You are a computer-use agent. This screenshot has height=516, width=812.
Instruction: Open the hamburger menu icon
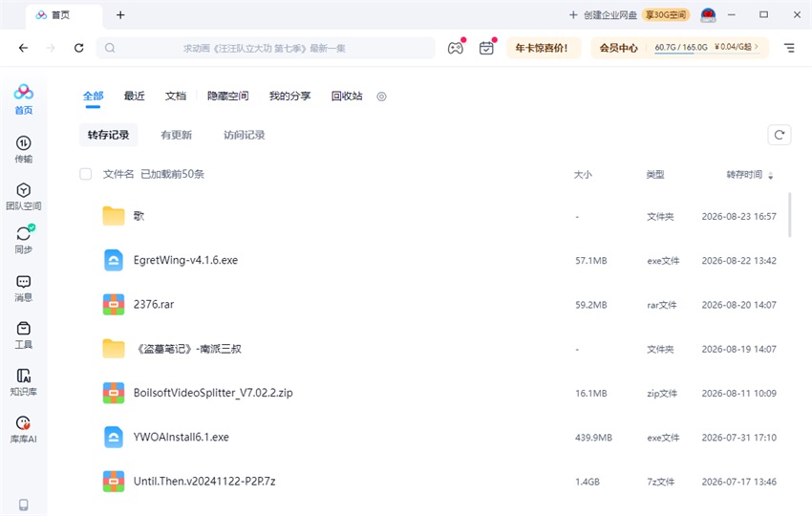pyautogui.click(x=789, y=48)
